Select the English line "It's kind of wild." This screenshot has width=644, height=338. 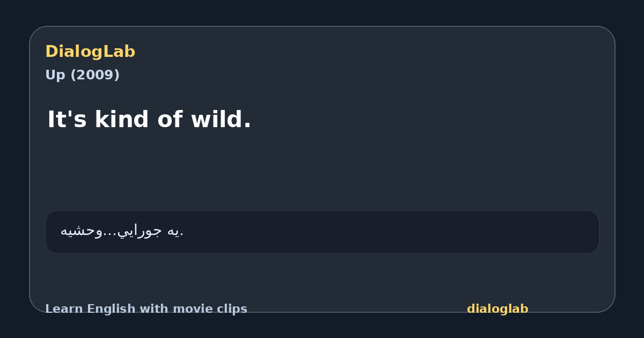pyautogui.click(x=149, y=120)
